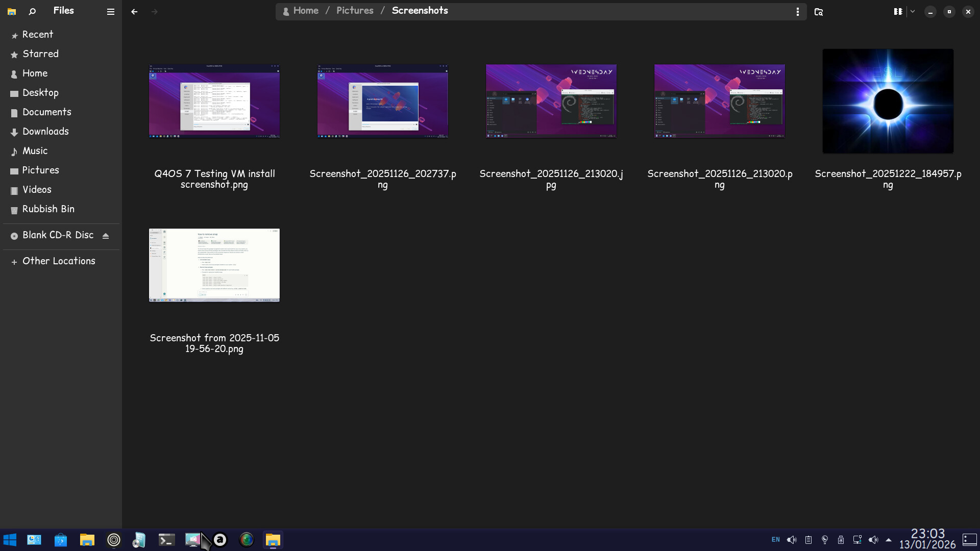Go back with the left arrow
This screenshot has height=551, width=980.
coord(134,11)
